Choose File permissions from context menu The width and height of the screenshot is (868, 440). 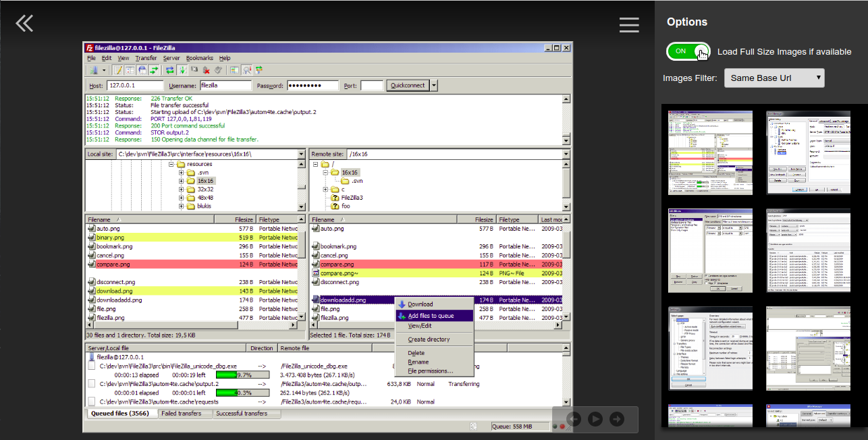(x=434, y=371)
